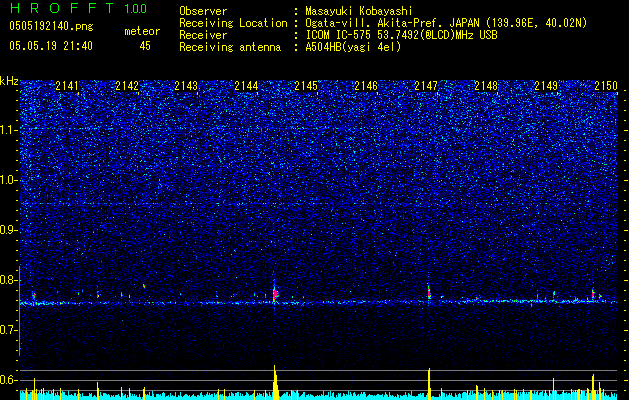The width and height of the screenshot is (629, 400).
Task: Click the 'meteor' label
Action: tap(142, 31)
